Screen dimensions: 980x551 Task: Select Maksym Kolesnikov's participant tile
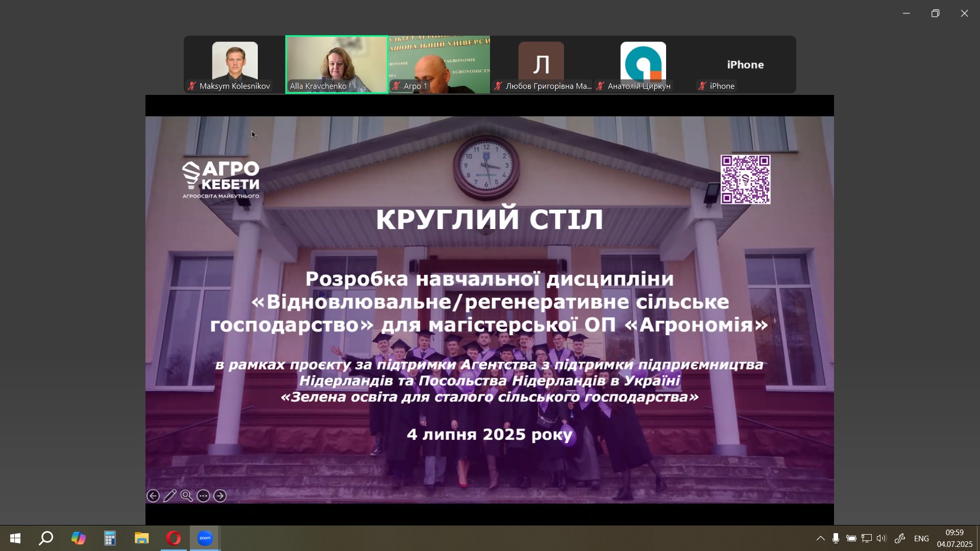point(235,64)
